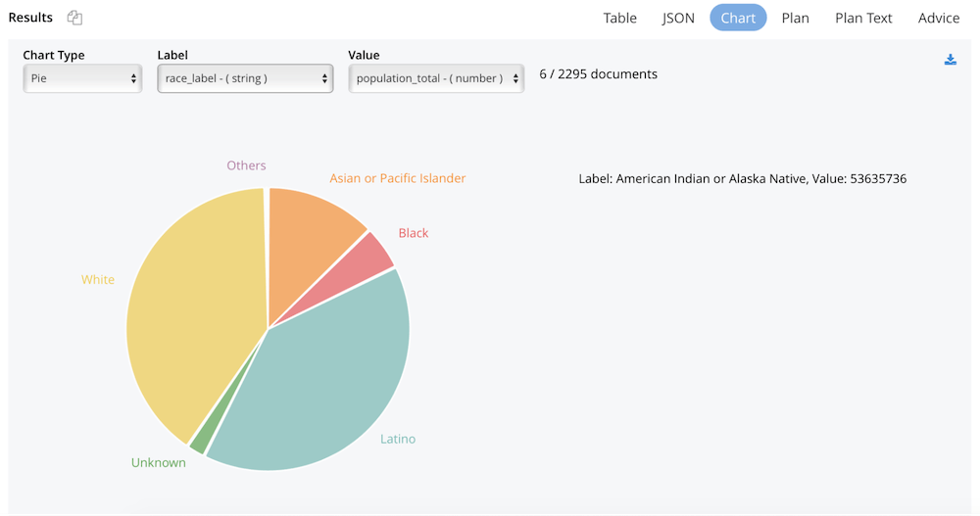Open the Plan tab
Image resolution: width=980 pixels, height=516 pixels.
pos(795,18)
